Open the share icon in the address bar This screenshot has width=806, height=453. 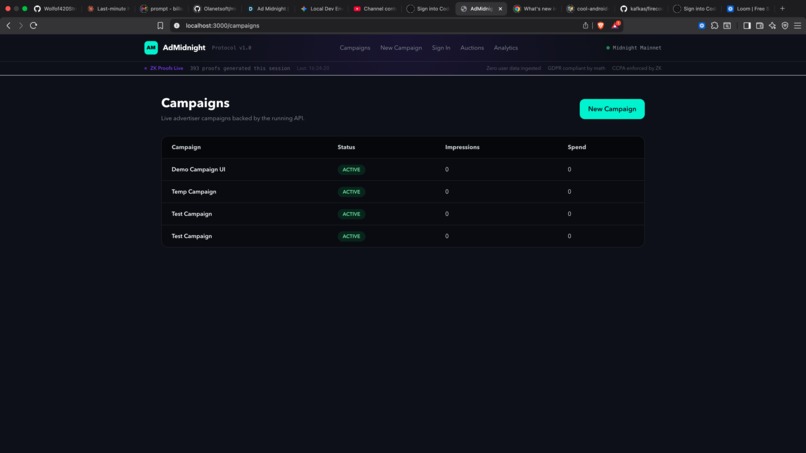click(x=585, y=25)
